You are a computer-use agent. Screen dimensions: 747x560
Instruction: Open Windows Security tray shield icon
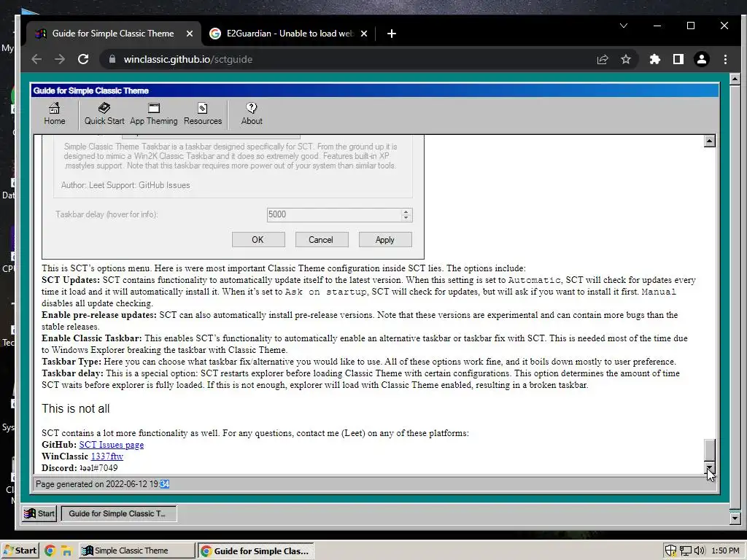coord(671,551)
